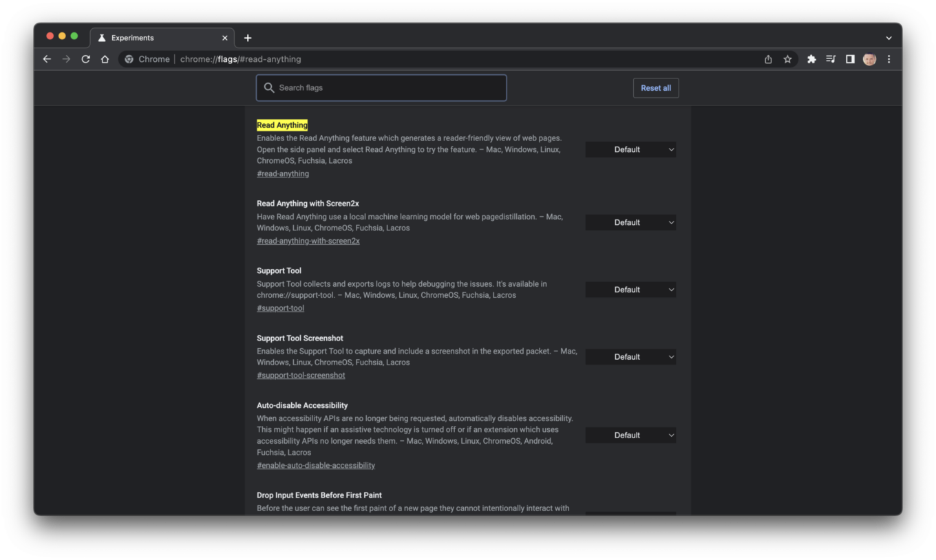Click the magnifier icon in Search flags
Screen dimensions: 936x560
(269, 88)
